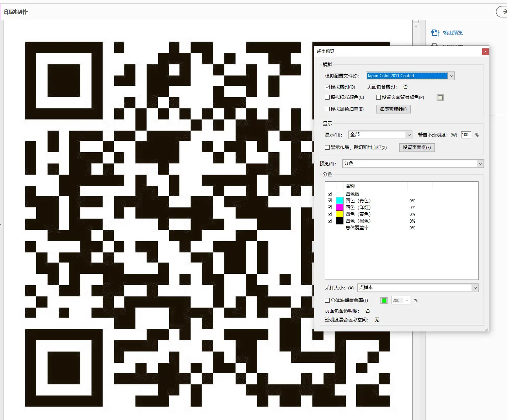Click the dialog resize grip in the corner
507x420 pixels.
point(487,329)
